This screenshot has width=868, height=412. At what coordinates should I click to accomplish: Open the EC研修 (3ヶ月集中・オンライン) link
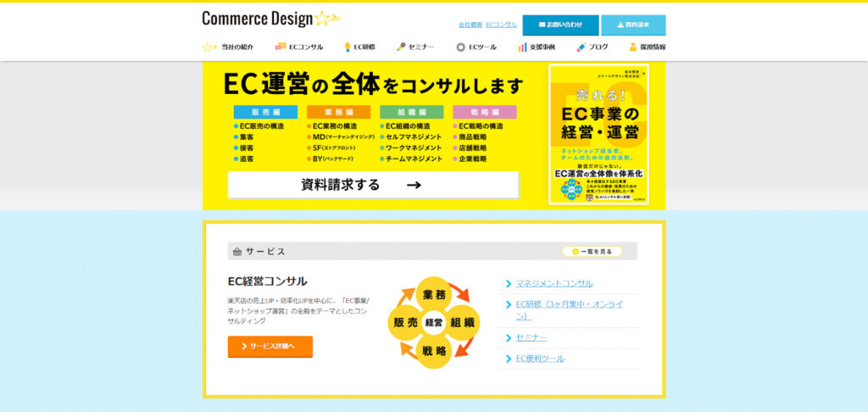point(569,309)
